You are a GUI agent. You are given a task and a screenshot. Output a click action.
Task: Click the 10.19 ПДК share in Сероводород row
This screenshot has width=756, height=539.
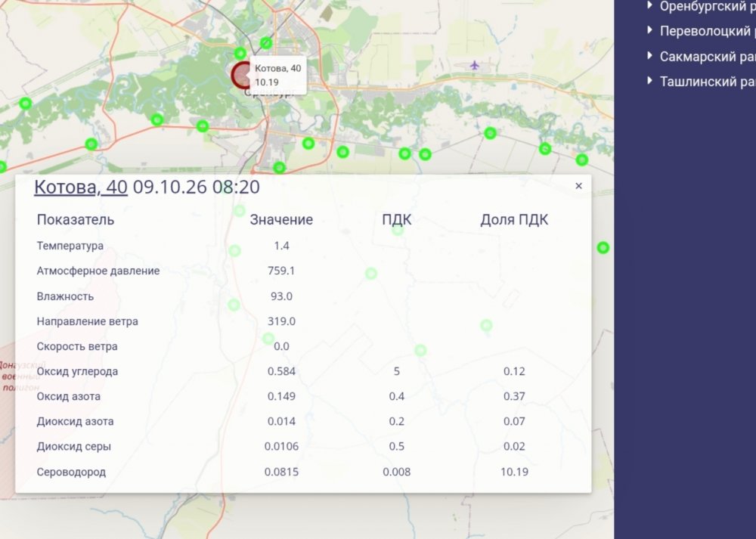514,472
